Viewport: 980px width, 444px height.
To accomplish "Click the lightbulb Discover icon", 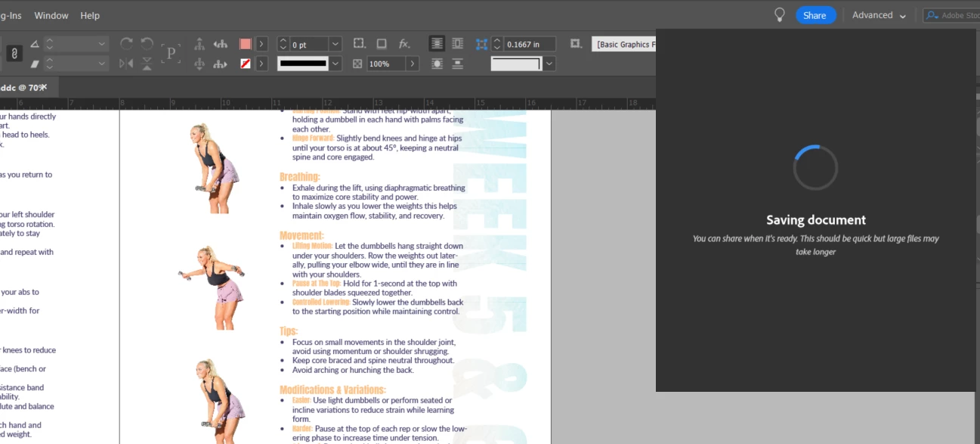I will pos(780,15).
